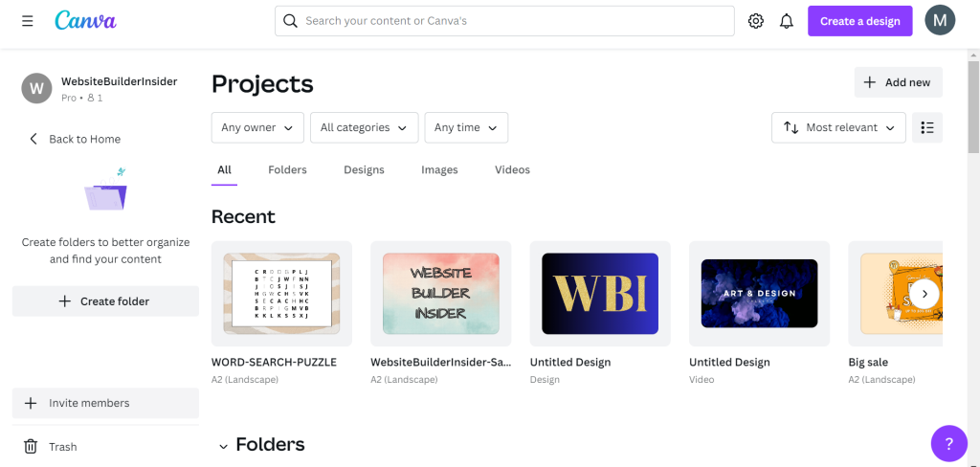Open the Any time filter dropdown
980x467 pixels.
coord(466,127)
